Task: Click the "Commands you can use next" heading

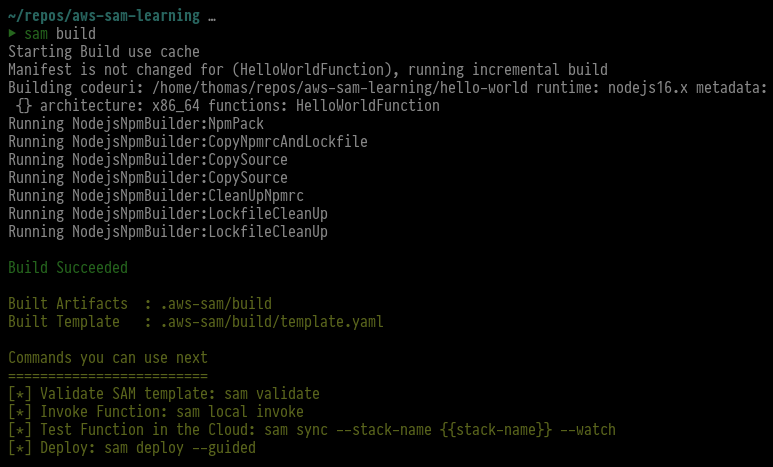Action: tap(108, 358)
